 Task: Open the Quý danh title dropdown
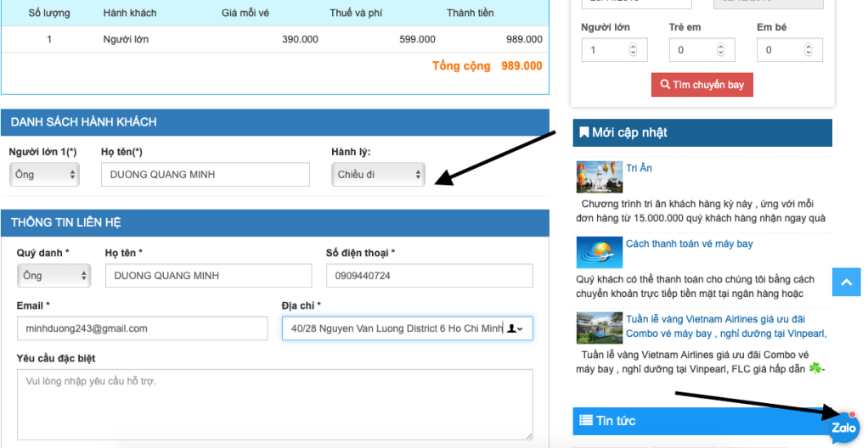click(x=54, y=276)
